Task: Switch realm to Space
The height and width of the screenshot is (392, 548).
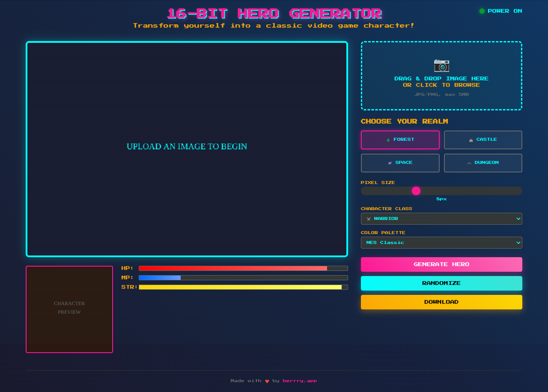Action: (400, 163)
